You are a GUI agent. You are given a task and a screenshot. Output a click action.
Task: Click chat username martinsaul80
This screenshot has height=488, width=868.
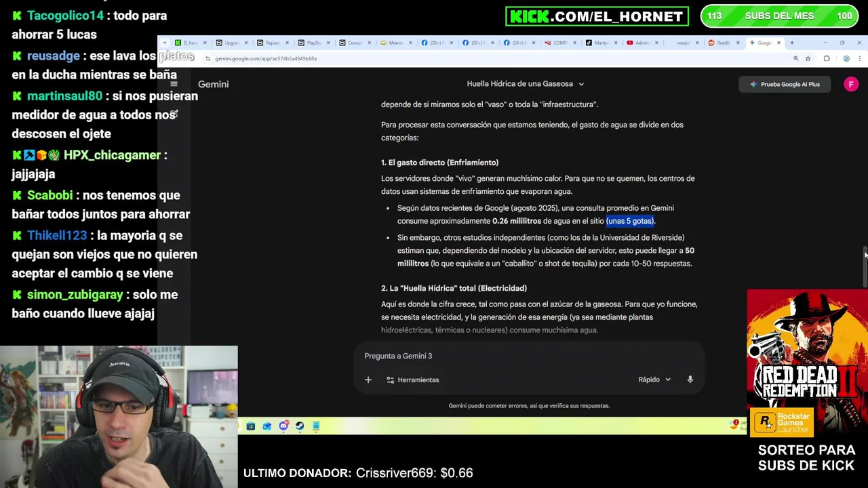pos(64,96)
